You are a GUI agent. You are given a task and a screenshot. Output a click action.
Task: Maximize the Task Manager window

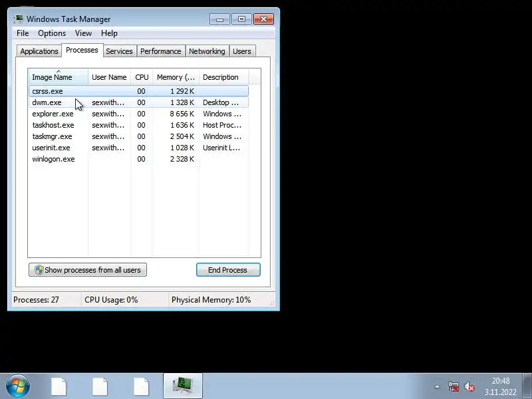241,19
